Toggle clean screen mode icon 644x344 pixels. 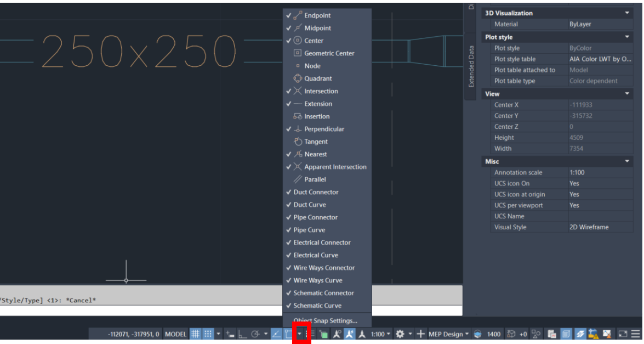tap(623, 334)
